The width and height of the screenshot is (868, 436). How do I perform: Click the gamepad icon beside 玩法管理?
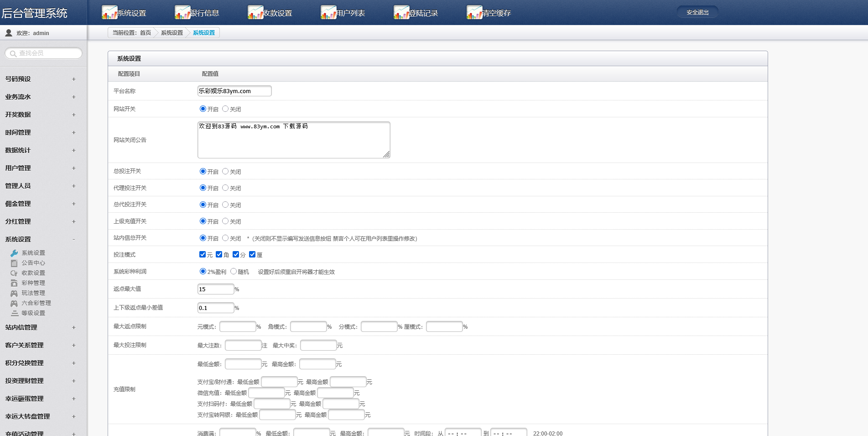[14, 293]
